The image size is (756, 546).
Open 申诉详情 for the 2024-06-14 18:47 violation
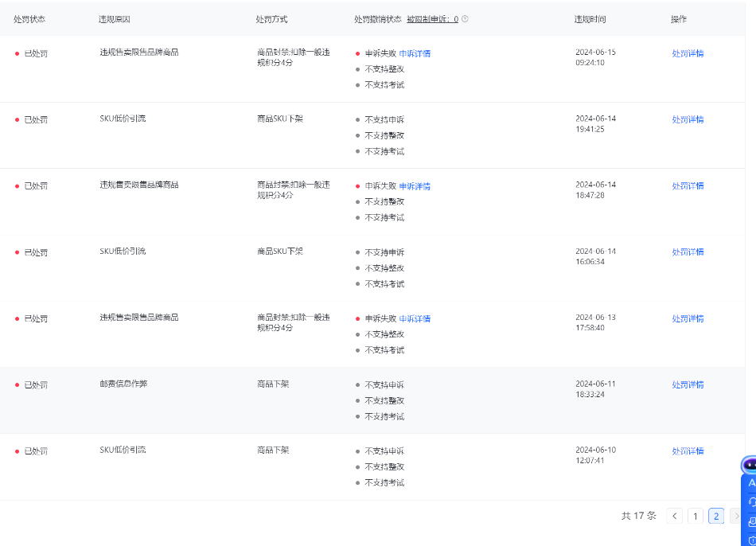click(x=415, y=186)
